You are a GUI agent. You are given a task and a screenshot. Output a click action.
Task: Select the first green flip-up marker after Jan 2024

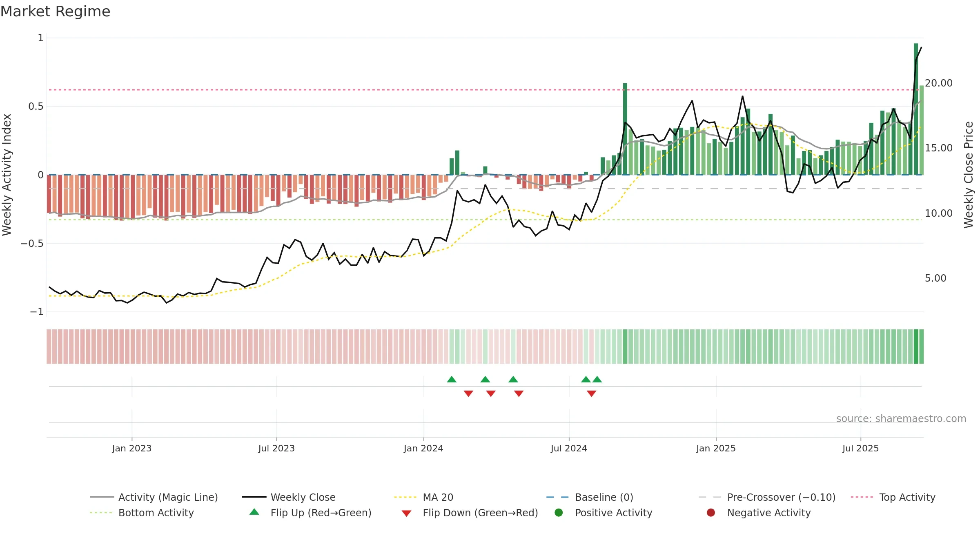[x=452, y=380]
